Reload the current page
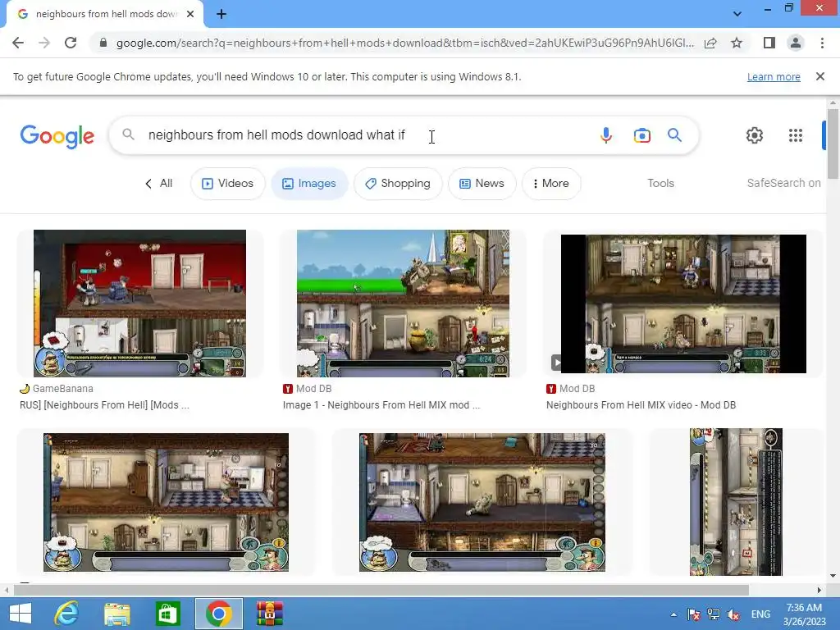Image resolution: width=840 pixels, height=630 pixels. pyautogui.click(x=71, y=43)
